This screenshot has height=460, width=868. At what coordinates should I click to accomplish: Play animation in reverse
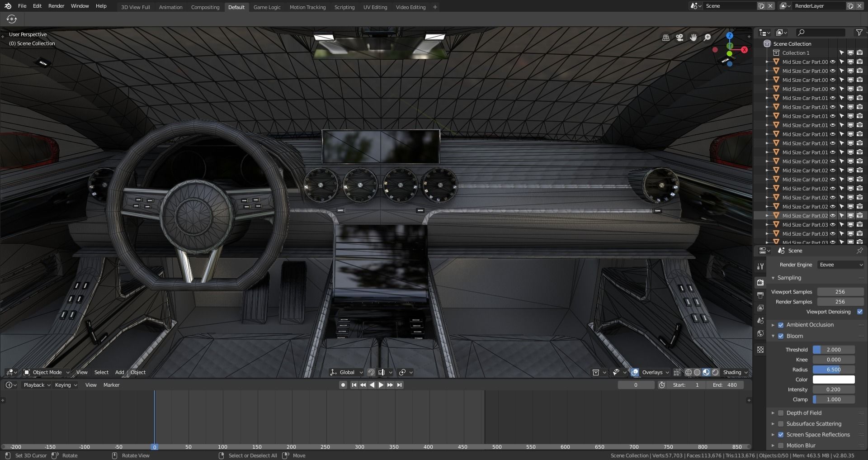(x=372, y=385)
